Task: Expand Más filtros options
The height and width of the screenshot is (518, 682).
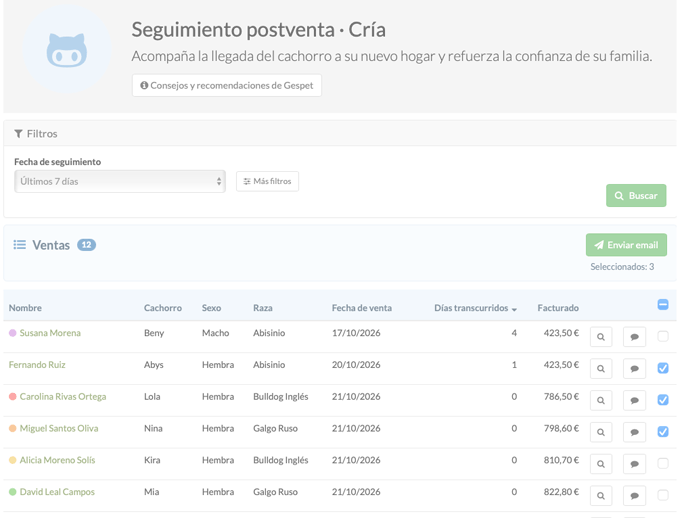Action: point(267,181)
